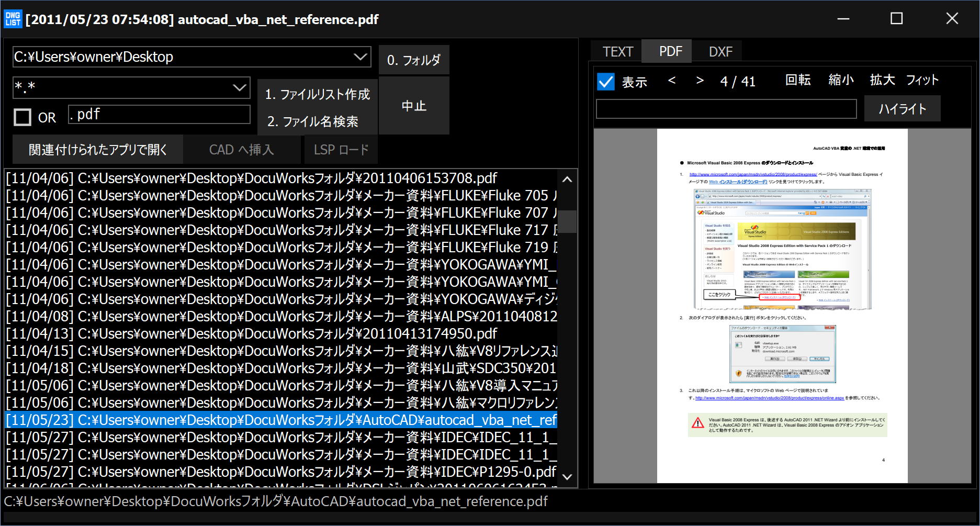Viewport: 980px width, 526px height.
Task: Select the 20110406153708.pdf row
Action: coord(280,178)
